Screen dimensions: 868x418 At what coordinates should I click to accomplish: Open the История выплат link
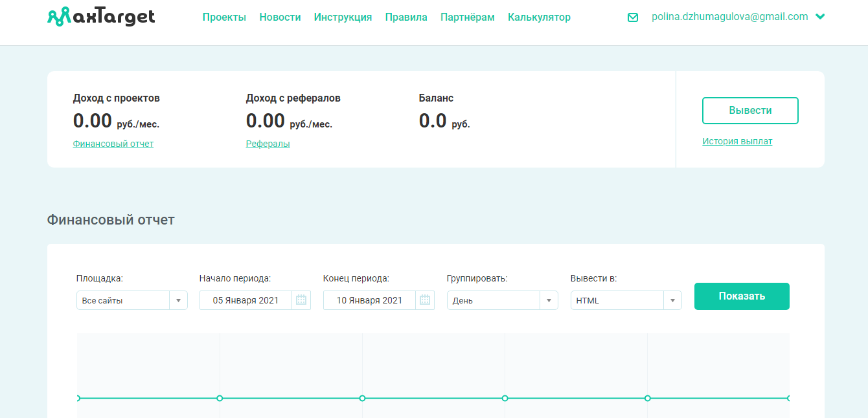pyautogui.click(x=737, y=141)
